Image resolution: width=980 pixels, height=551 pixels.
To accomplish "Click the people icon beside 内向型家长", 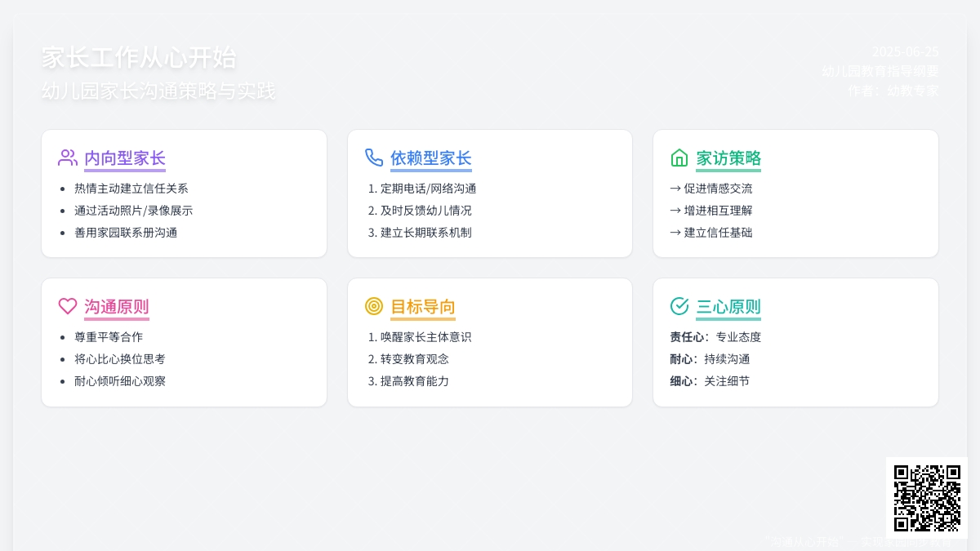I will (68, 158).
